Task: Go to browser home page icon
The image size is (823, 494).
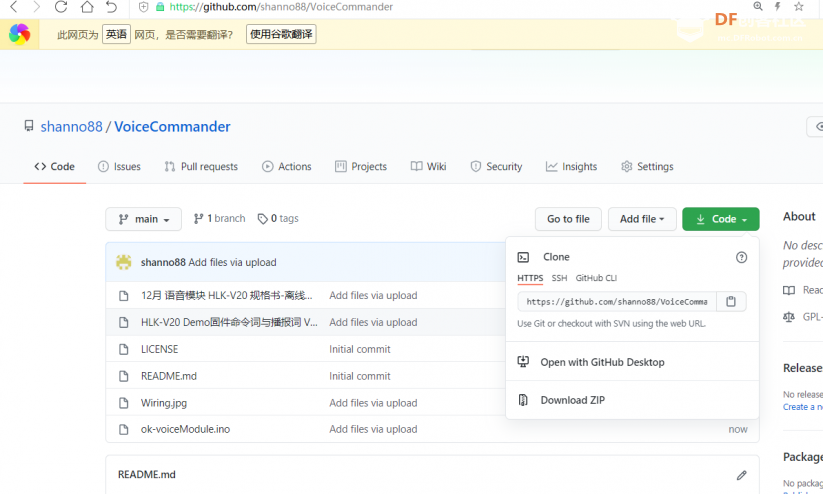Action: pos(87,6)
